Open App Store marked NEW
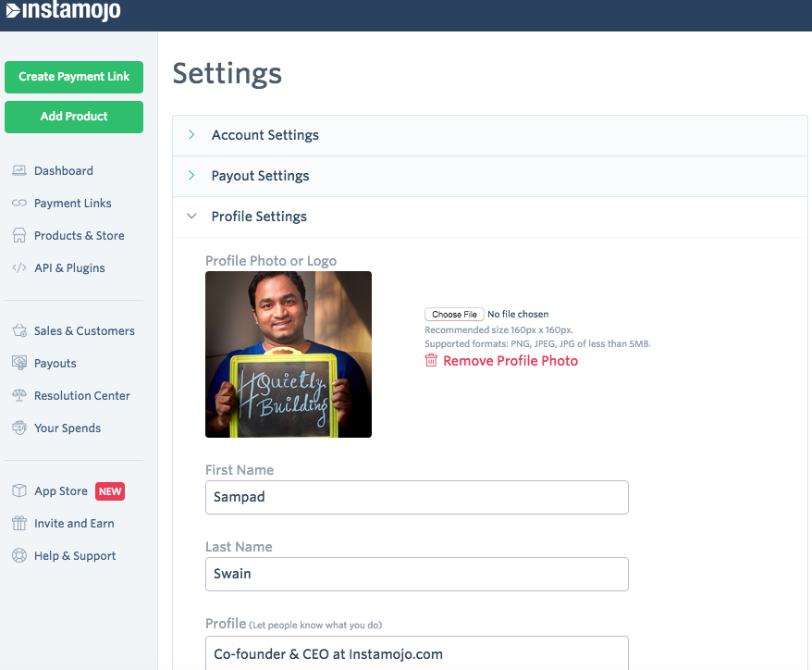Viewport: 812px width, 670px height. click(x=61, y=491)
